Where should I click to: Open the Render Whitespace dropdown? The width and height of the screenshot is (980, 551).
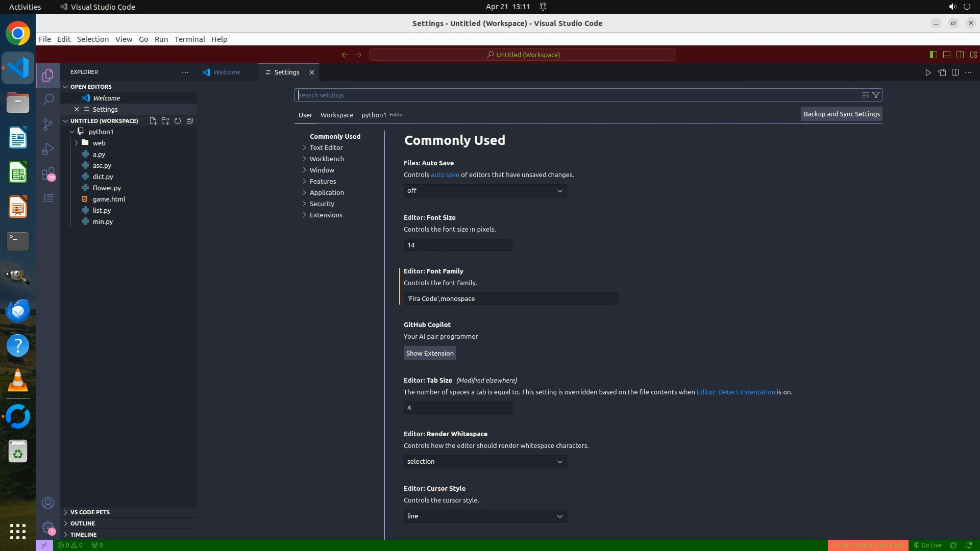[485, 462]
